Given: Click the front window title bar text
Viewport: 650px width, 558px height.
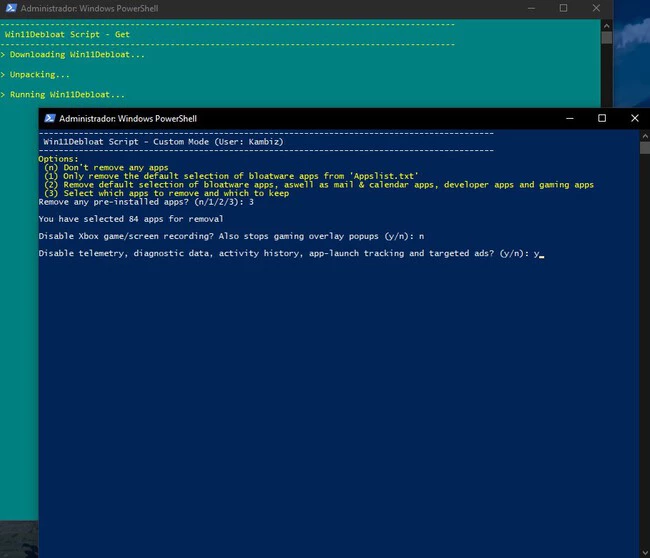Looking at the screenshot, I should [x=128, y=118].
